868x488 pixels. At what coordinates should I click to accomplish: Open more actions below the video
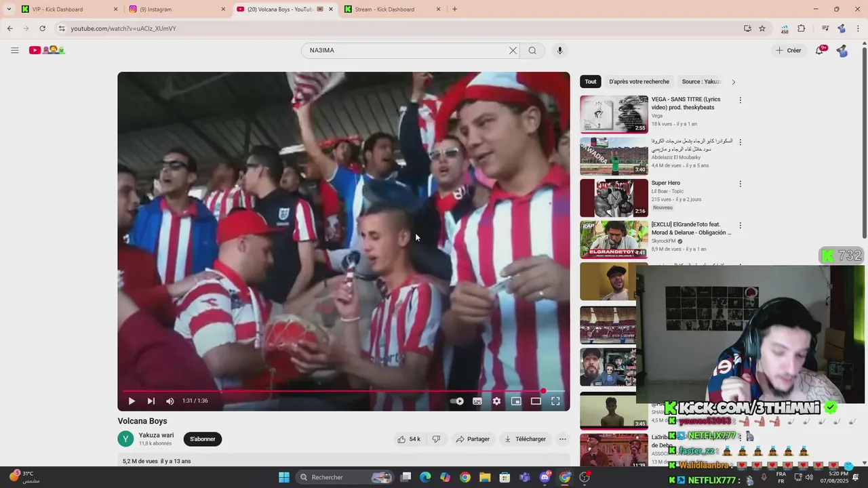(x=562, y=439)
